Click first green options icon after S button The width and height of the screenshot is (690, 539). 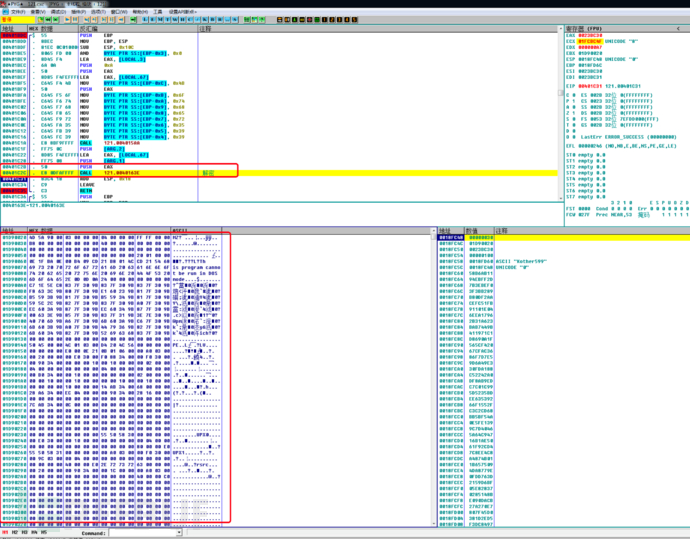coord(246,19)
